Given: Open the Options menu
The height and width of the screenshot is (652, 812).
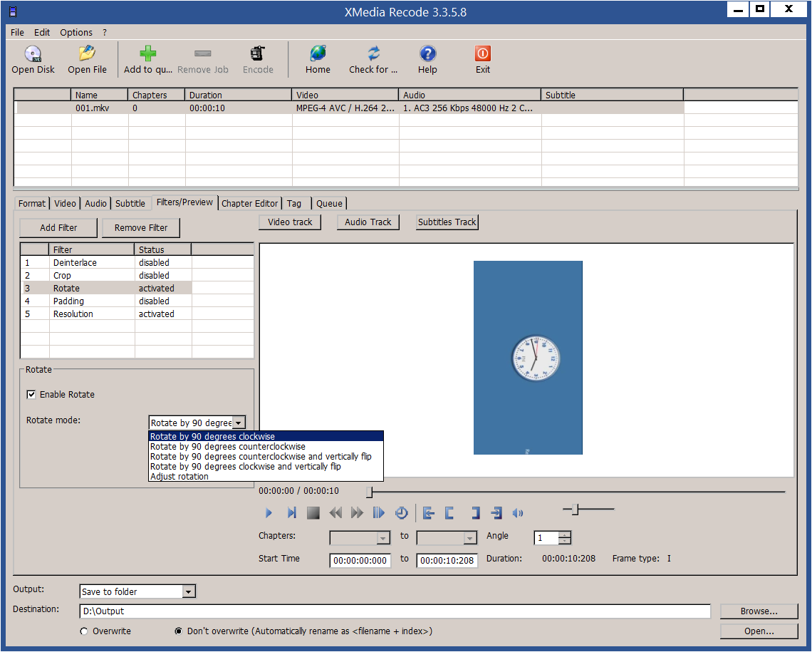Looking at the screenshot, I should (x=76, y=32).
